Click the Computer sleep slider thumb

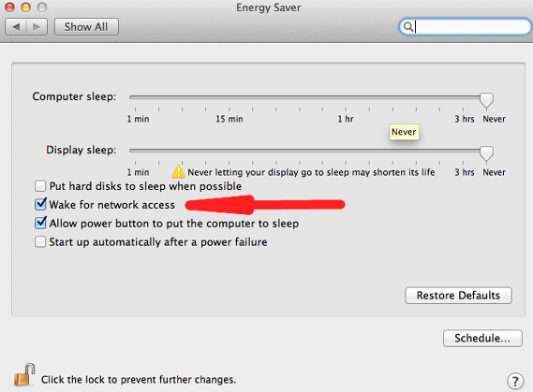(486, 100)
